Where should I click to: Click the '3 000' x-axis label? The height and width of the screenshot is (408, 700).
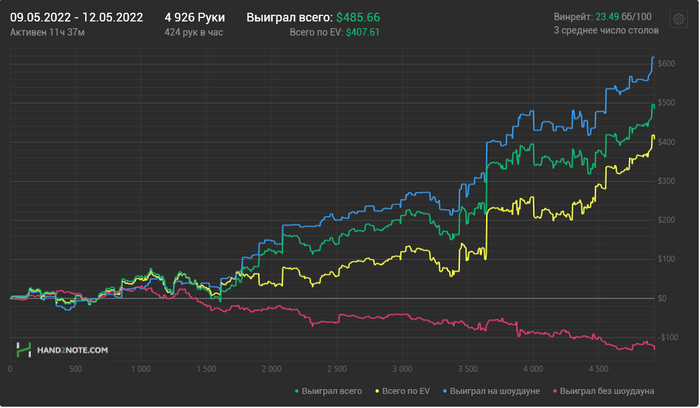(402, 369)
